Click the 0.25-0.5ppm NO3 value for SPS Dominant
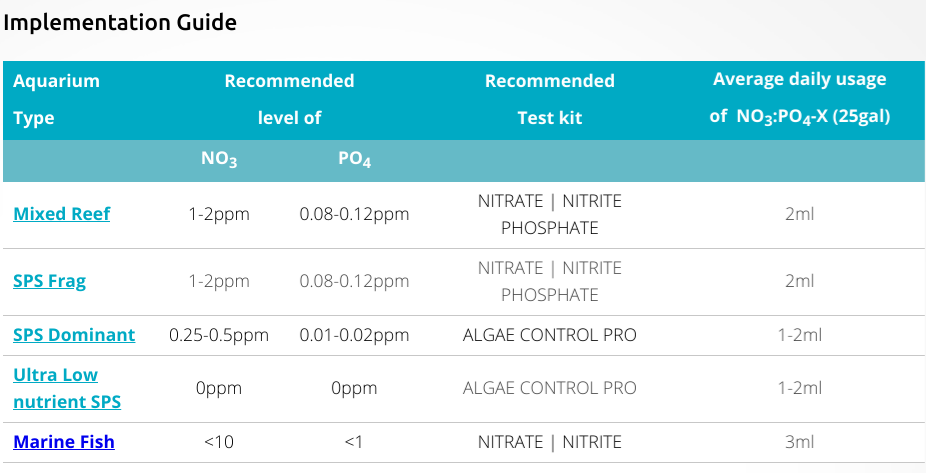The image size is (926, 473). tap(219, 335)
